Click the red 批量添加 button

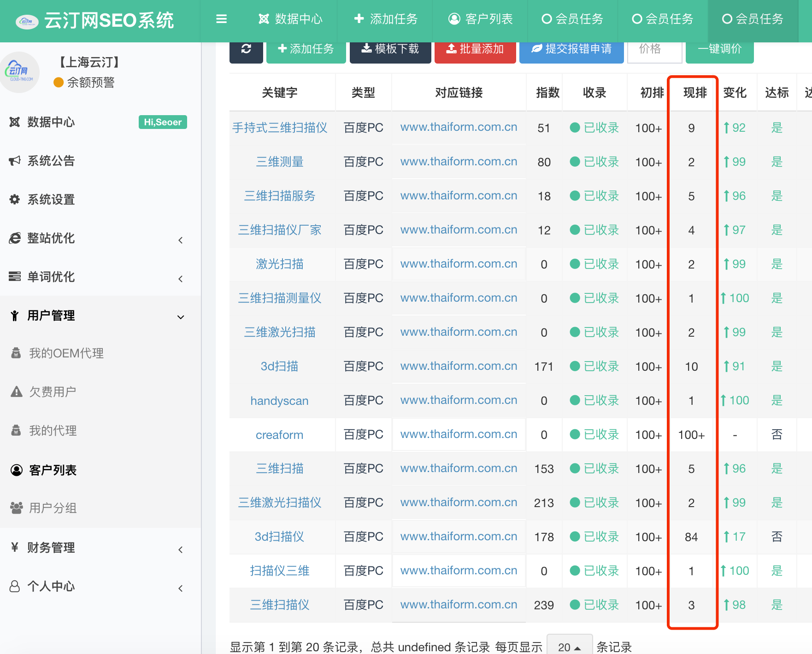[475, 49]
